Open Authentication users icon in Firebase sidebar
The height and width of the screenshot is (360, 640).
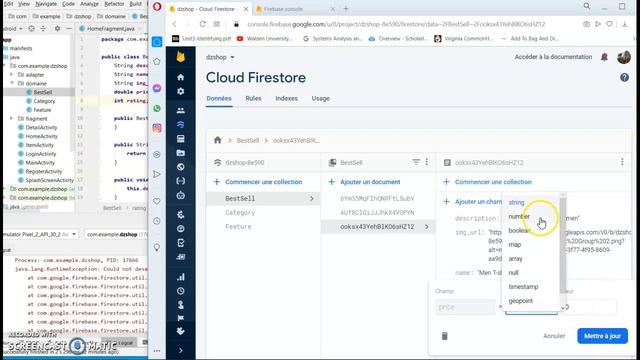click(x=180, y=111)
